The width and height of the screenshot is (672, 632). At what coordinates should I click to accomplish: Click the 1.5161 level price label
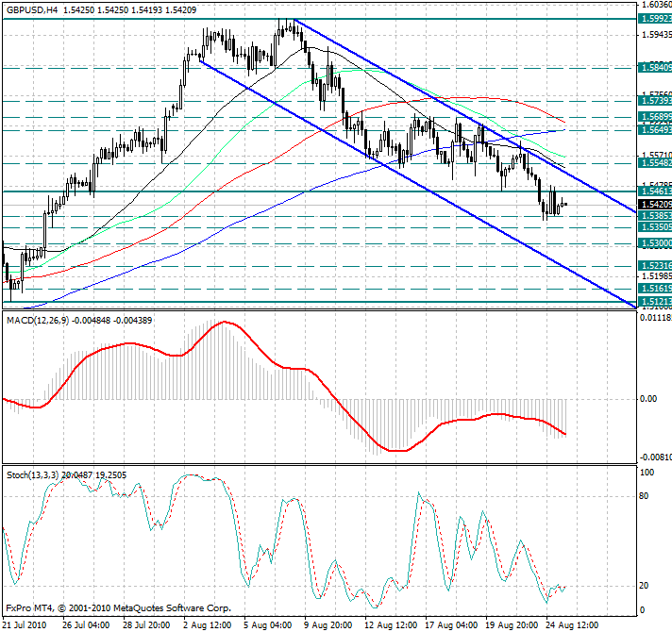[655, 289]
